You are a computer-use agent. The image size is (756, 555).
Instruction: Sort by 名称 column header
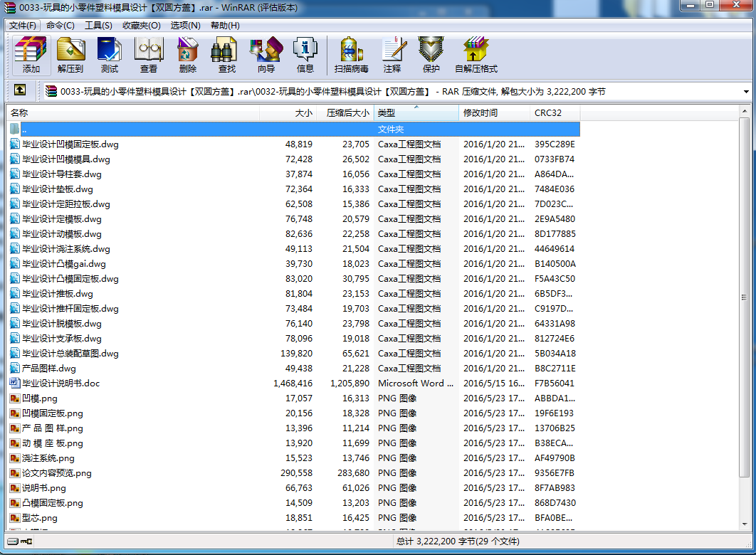point(134,112)
